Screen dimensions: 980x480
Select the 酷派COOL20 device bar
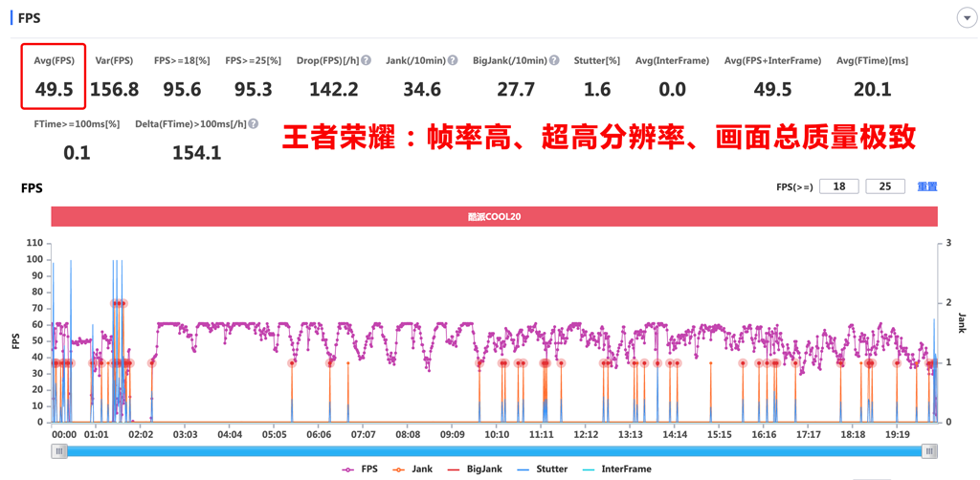(495, 217)
